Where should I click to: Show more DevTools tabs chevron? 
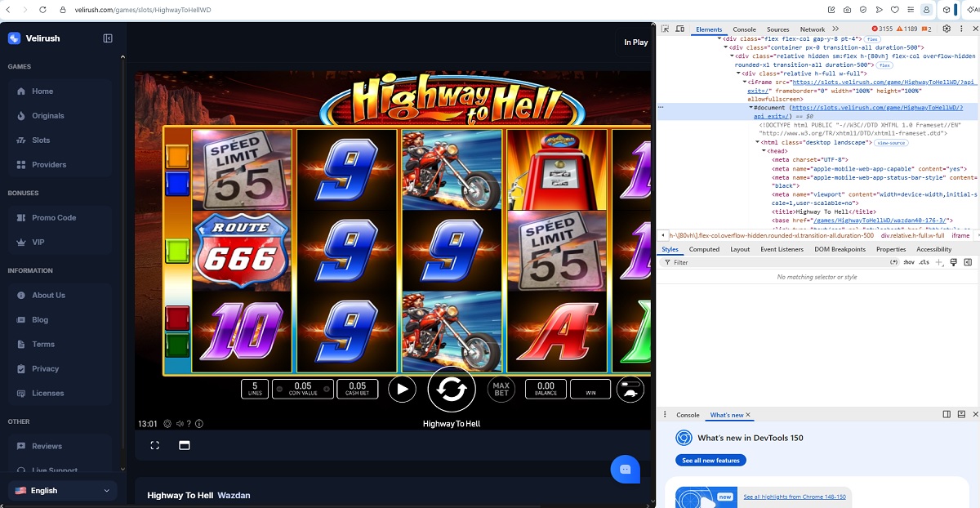835,29
